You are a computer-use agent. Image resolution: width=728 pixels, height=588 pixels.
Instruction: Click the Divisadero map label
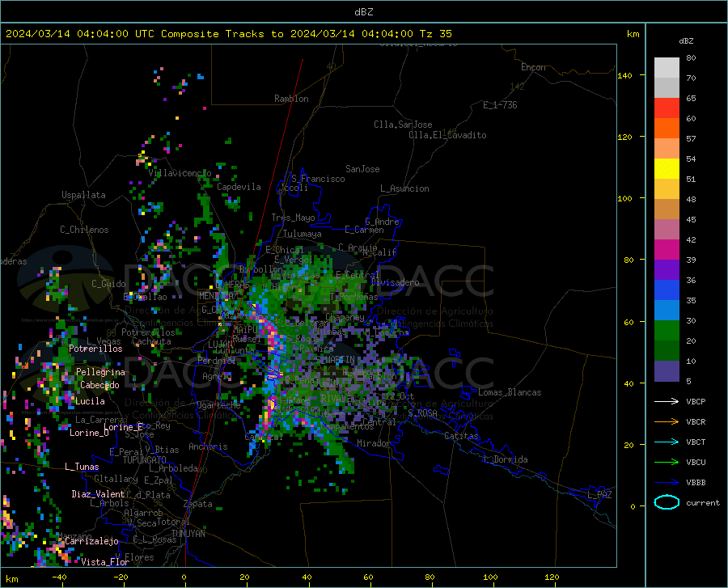395,282
